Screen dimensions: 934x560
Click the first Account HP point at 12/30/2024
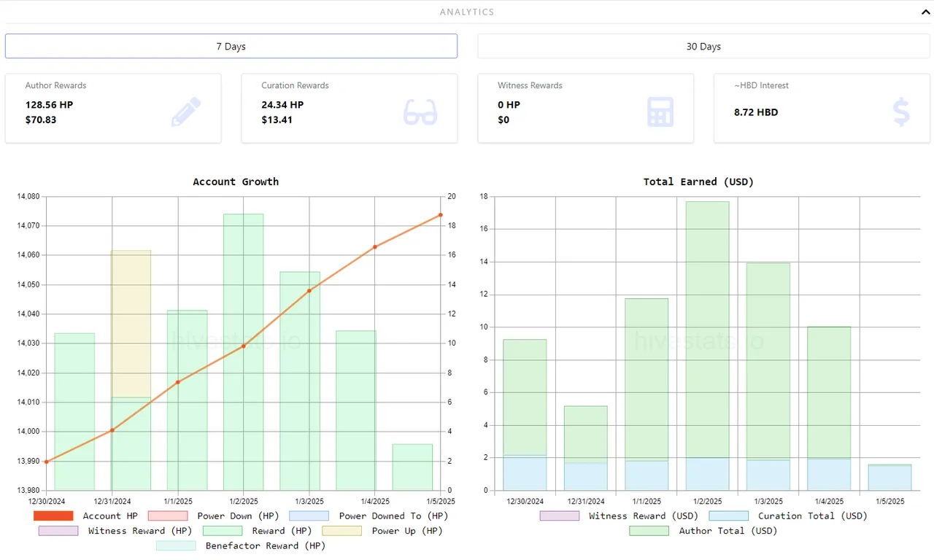coord(46,462)
